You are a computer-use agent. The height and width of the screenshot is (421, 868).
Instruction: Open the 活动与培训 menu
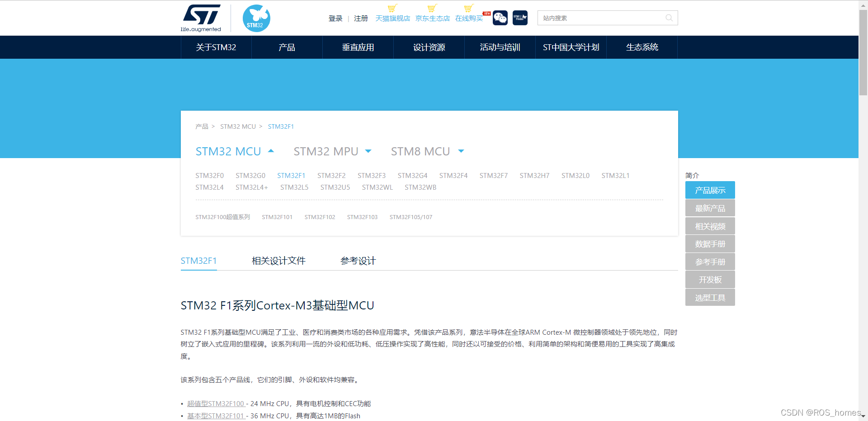[x=500, y=47]
